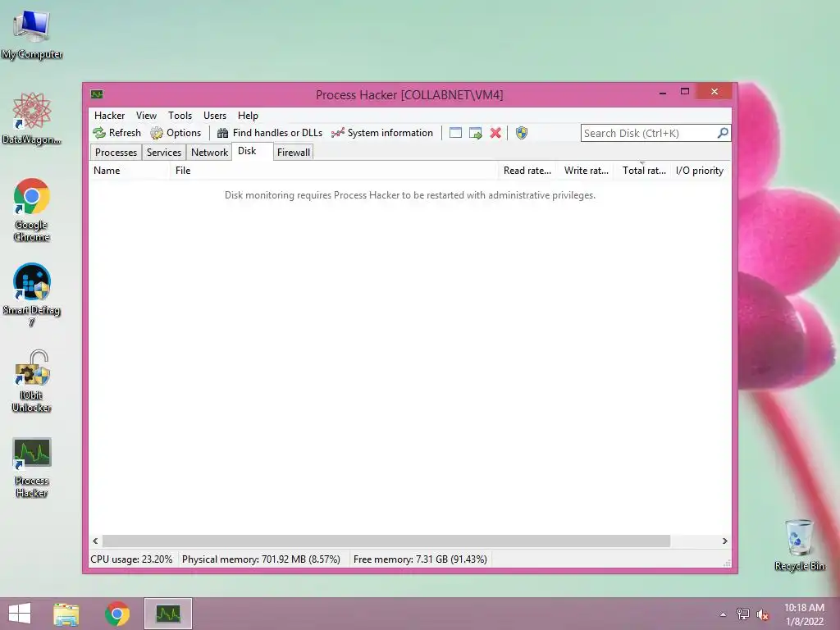Click the find window toolbar icon
840x630 pixels.
coord(455,133)
